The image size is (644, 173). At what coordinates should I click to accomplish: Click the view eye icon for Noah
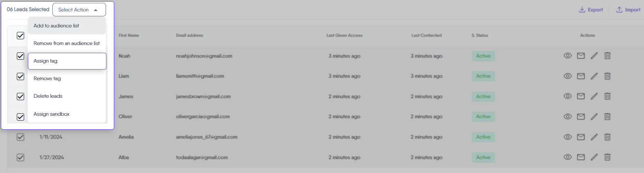tap(567, 56)
